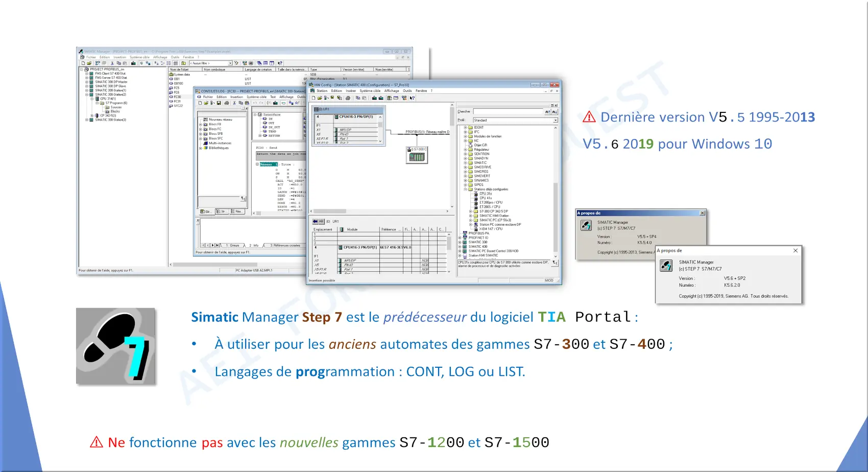868x472 pixels.
Task: Select CPU 314(1) in project tree
Action: click(105, 99)
